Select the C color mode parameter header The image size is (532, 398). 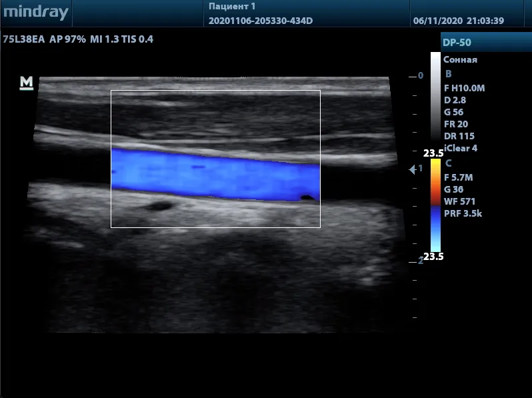point(448,163)
